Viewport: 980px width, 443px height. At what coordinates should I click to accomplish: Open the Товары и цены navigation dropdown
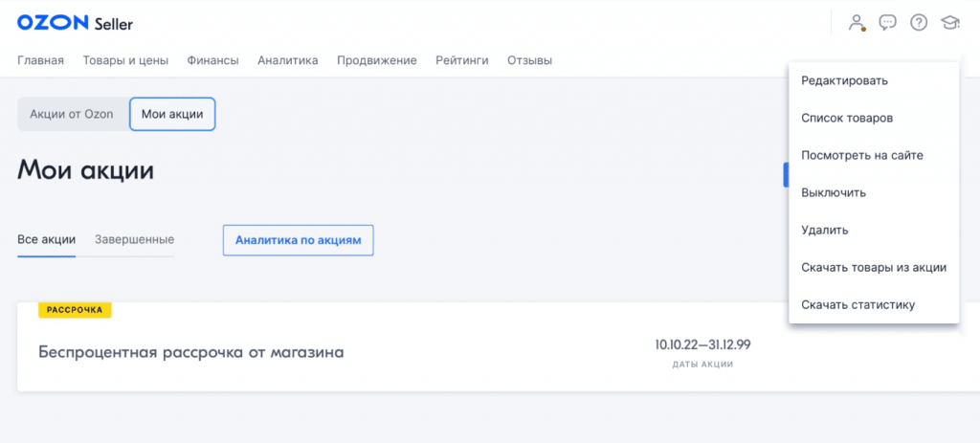[125, 60]
